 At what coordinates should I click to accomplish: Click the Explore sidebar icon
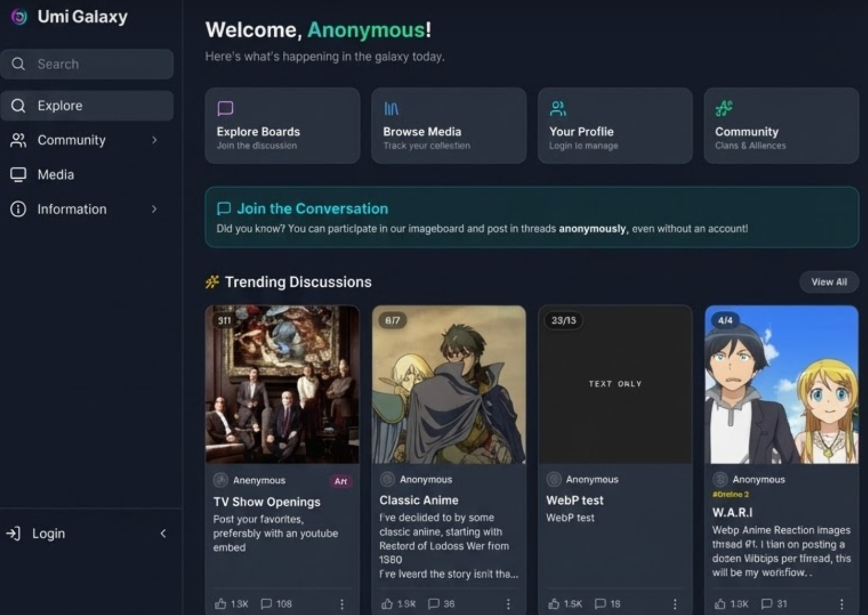click(18, 106)
